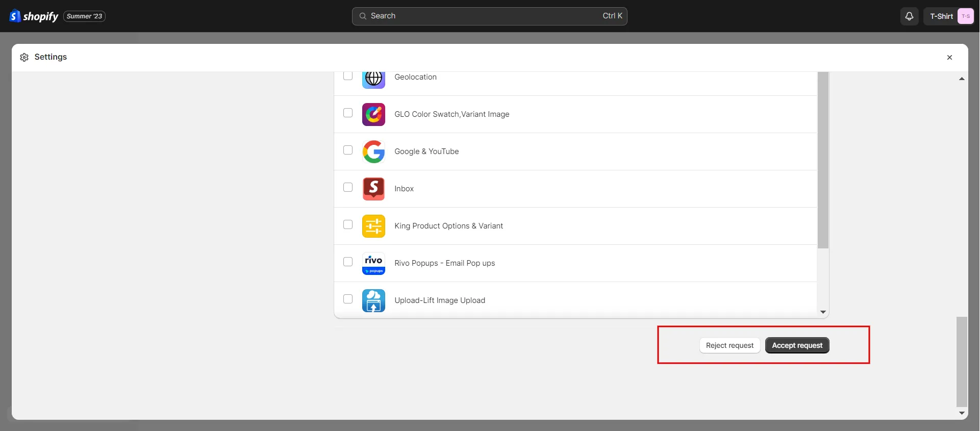Viewport: 980px width, 431px height.
Task: Click the Upload-Lift app icon
Action: click(x=373, y=300)
